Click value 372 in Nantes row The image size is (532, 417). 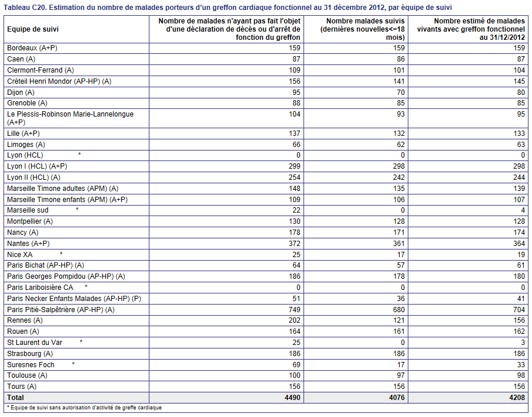[295, 244]
